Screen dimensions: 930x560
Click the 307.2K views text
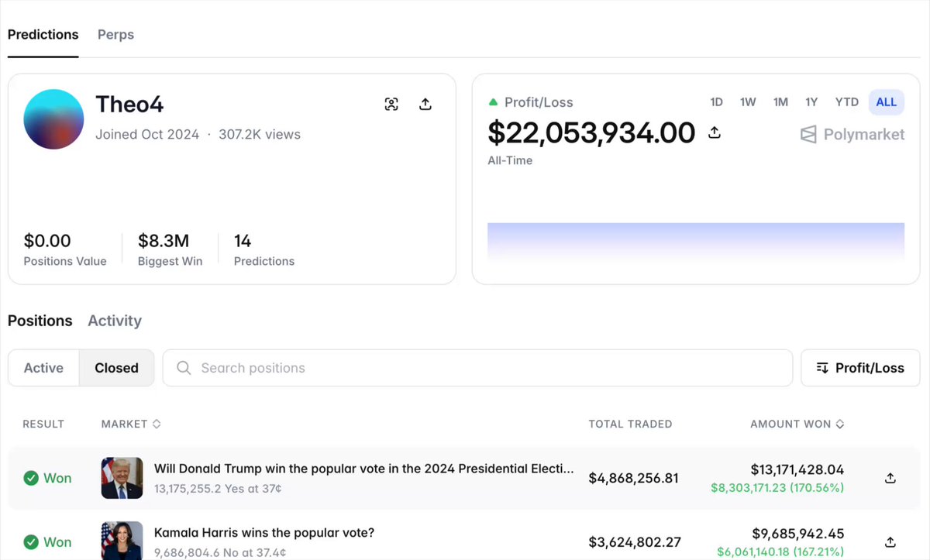[260, 134]
